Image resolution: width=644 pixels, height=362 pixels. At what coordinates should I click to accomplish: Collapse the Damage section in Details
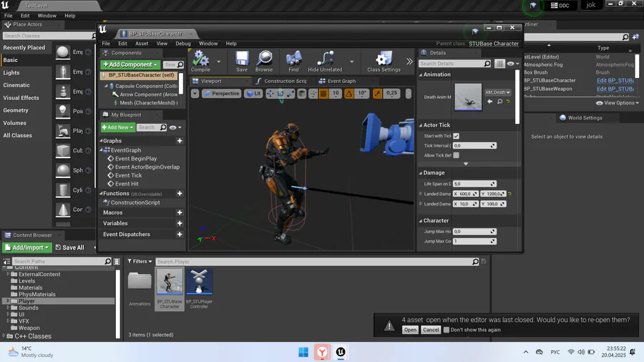pyautogui.click(x=421, y=173)
